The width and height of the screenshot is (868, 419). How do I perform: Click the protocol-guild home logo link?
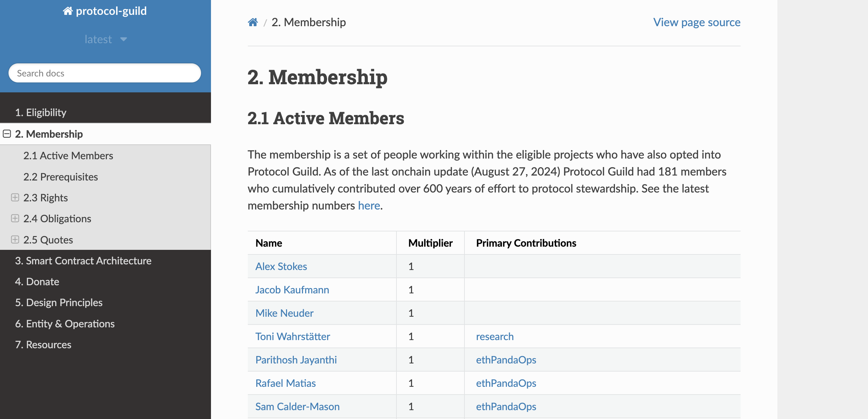click(105, 11)
